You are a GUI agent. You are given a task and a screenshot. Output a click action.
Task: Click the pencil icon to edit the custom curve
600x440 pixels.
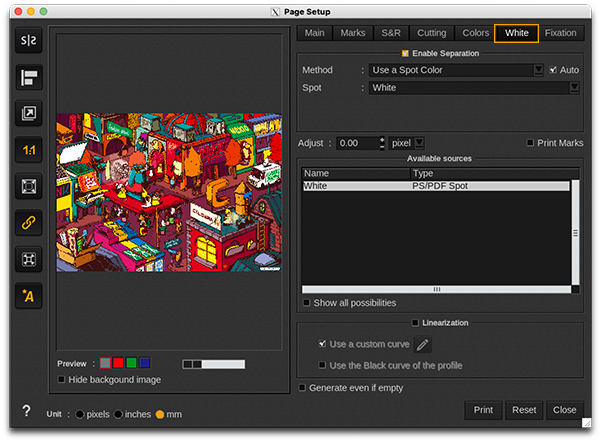click(423, 345)
